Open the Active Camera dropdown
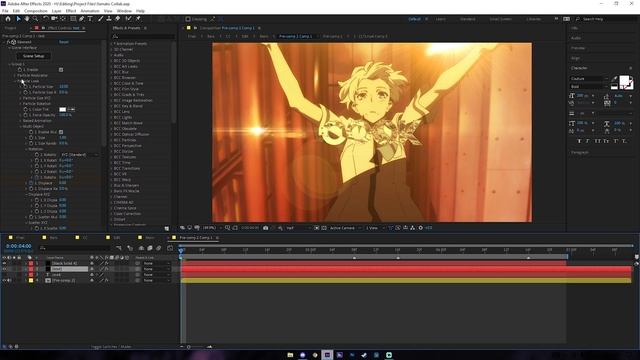 click(x=345, y=228)
